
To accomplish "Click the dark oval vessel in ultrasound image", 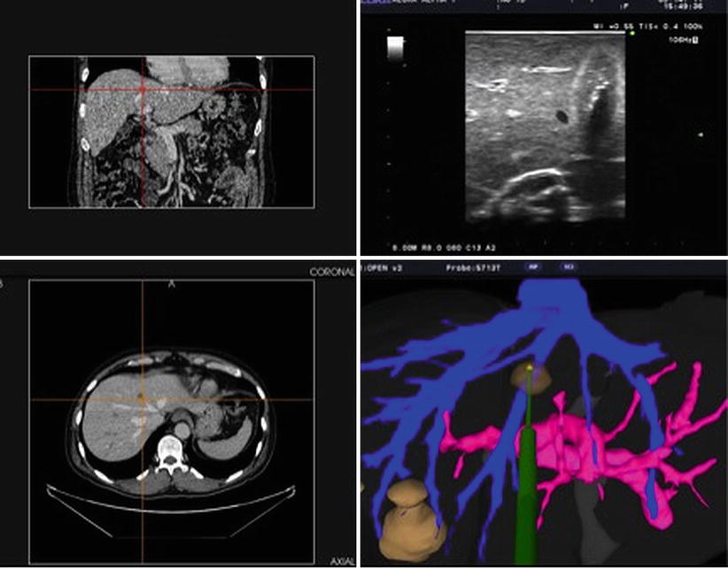I will tap(561, 115).
